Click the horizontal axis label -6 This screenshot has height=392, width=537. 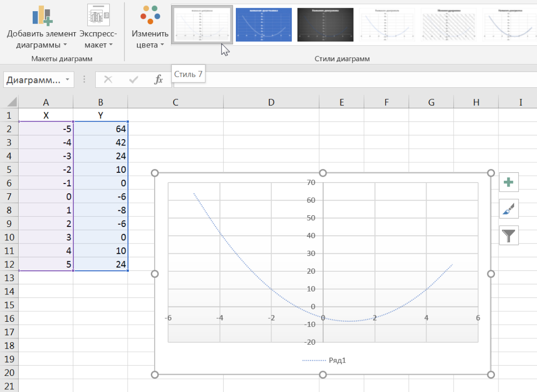pos(168,318)
